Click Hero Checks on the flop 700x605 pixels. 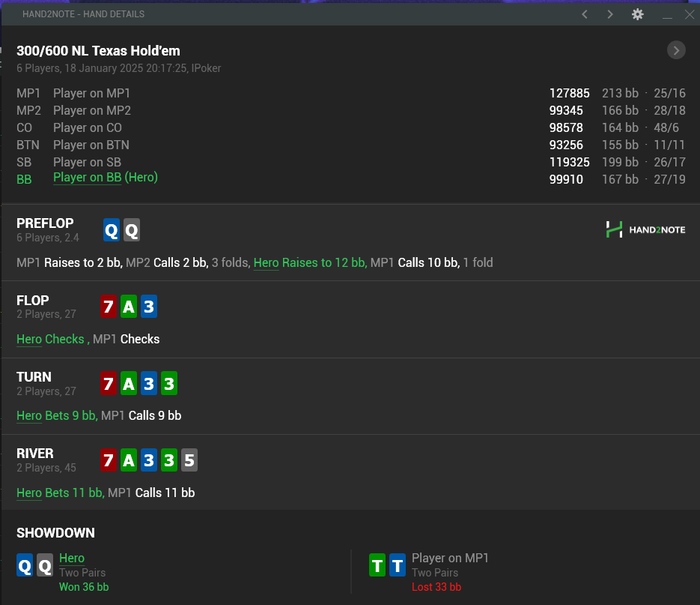[x=50, y=339]
